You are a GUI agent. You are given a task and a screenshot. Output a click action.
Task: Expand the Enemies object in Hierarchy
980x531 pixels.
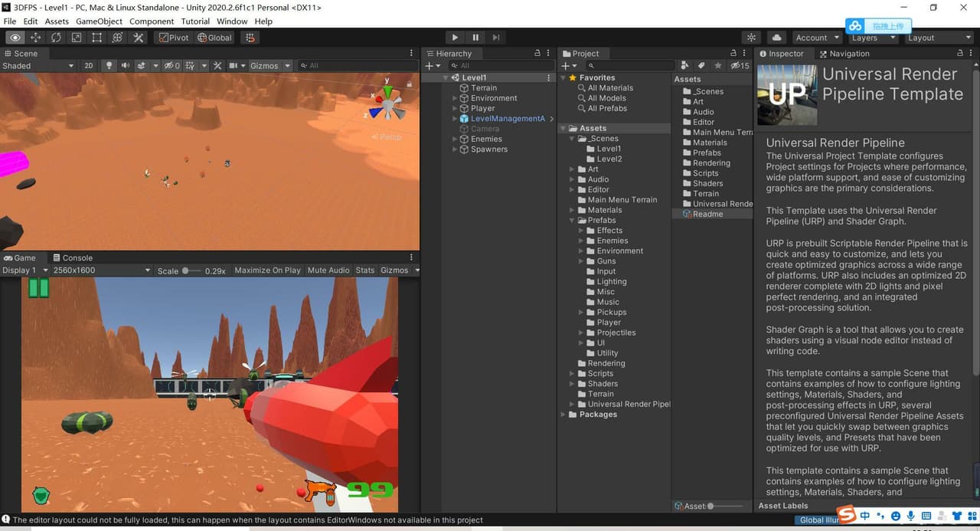click(x=456, y=139)
